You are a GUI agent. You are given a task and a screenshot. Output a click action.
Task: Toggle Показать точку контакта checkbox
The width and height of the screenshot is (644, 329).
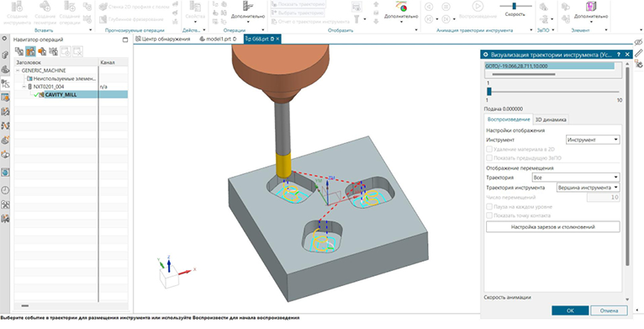[488, 215]
